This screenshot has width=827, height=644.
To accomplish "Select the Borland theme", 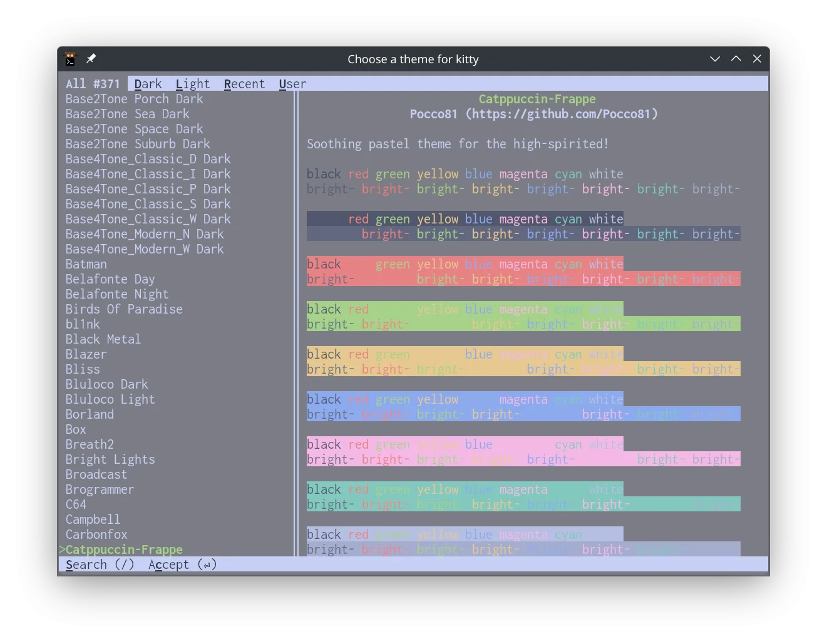I will tap(90, 414).
